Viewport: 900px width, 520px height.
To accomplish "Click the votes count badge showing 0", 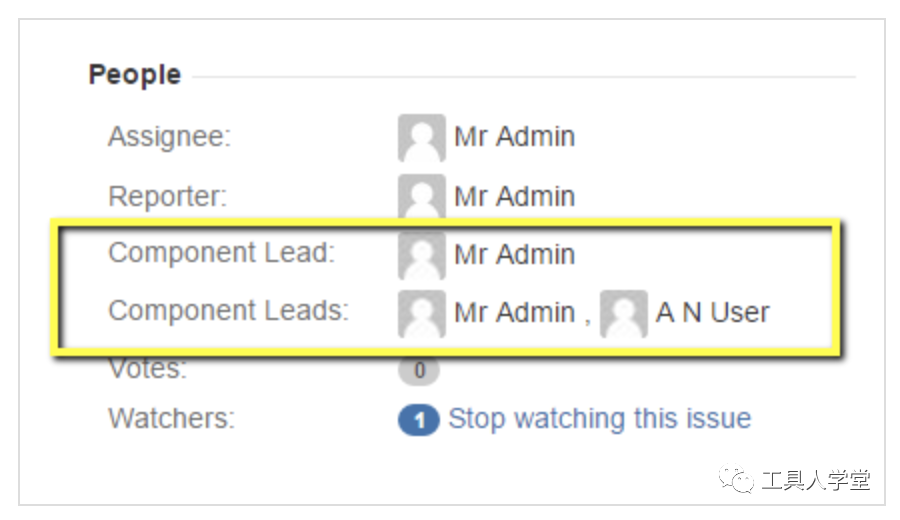I will 419,371.
